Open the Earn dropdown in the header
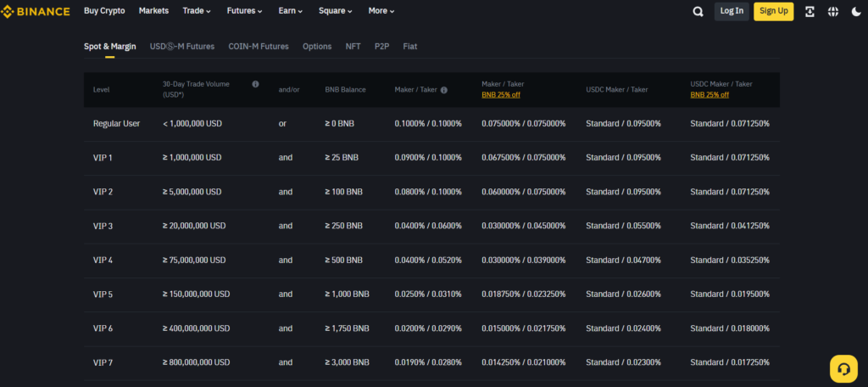The width and height of the screenshot is (868, 387). tap(292, 11)
